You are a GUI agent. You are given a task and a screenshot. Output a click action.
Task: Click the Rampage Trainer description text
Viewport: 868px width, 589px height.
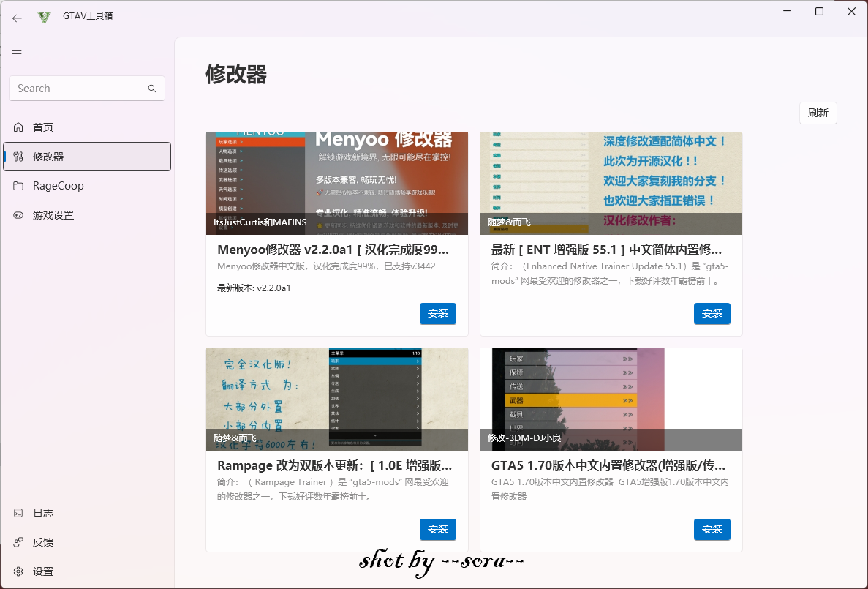click(333, 489)
